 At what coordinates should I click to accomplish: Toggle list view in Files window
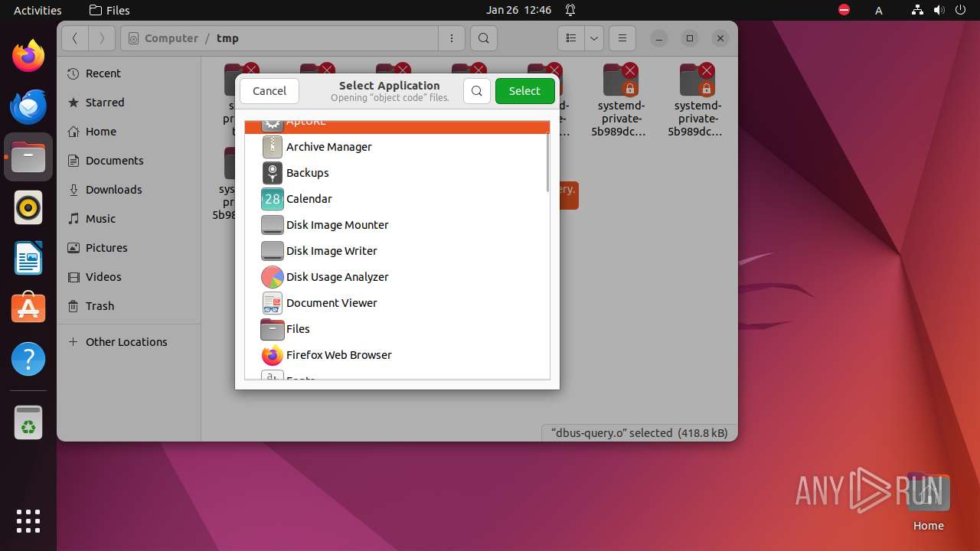pyautogui.click(x=571, y=38)
